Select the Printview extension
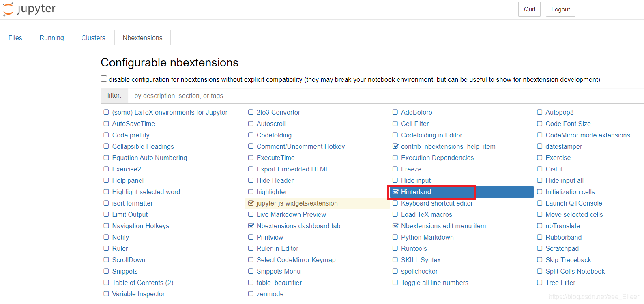644x304 pixels. 270,237
